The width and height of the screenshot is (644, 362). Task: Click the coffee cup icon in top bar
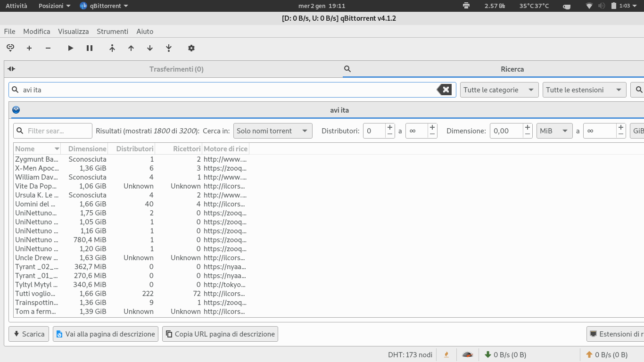pyautogui.click(x=567, y=6)
